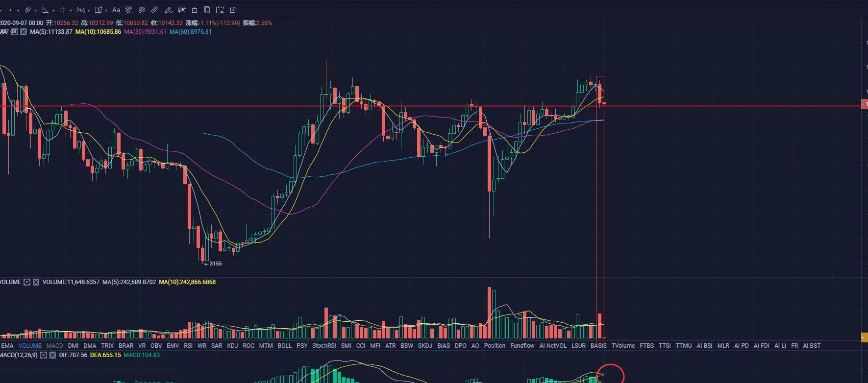The width and height of the screenshot is (868, 383).
Task: Select the text annotation tool (Aa)
Action: (116, 10)
